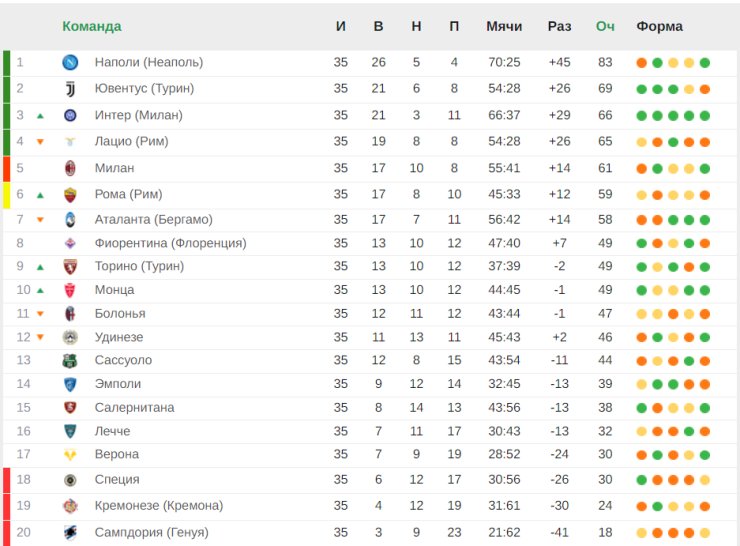This screenshot has height=546, width=740.
Task: Click the Napoli club crest icon
Action: [70, 62]
